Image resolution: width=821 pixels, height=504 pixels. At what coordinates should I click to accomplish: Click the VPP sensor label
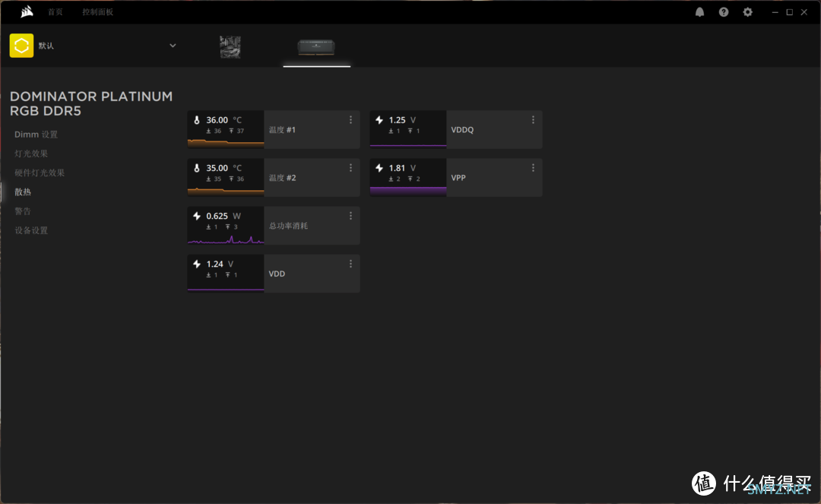coord(458,178)
